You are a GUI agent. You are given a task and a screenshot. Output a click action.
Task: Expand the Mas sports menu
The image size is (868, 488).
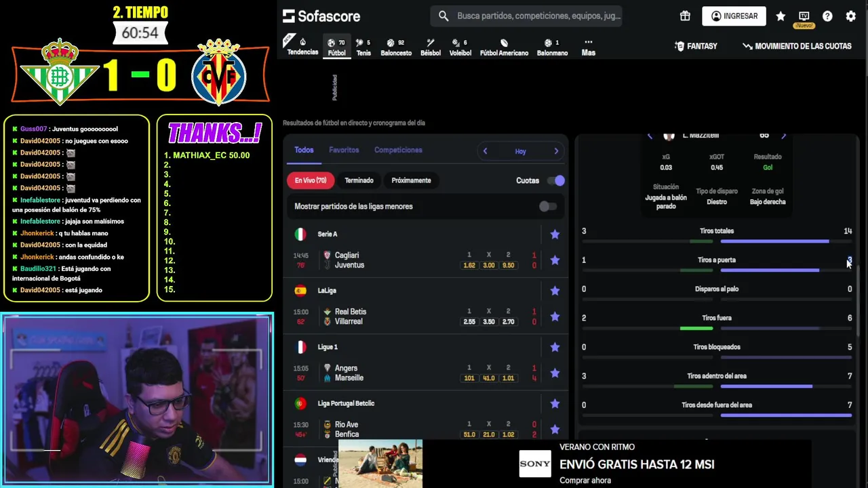click(x=589, y=47)
